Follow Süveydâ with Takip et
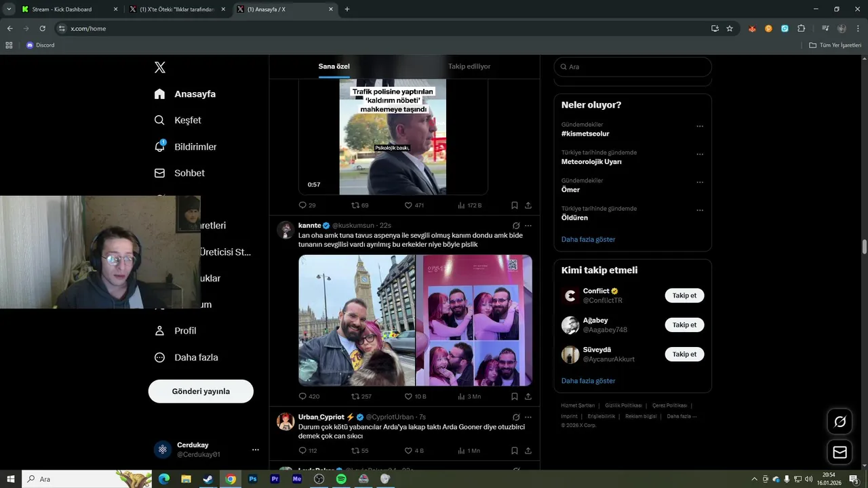The width and height of the screenshot is (868, 488). point(684,354)
